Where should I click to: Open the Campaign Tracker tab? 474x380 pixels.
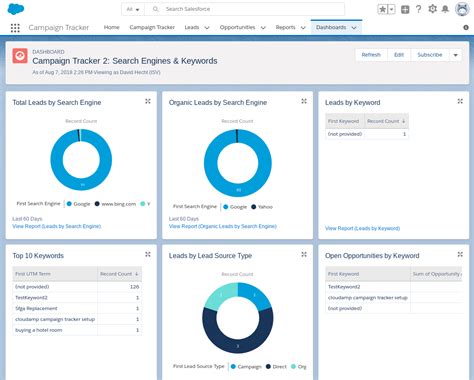click(x=152, y=27)
